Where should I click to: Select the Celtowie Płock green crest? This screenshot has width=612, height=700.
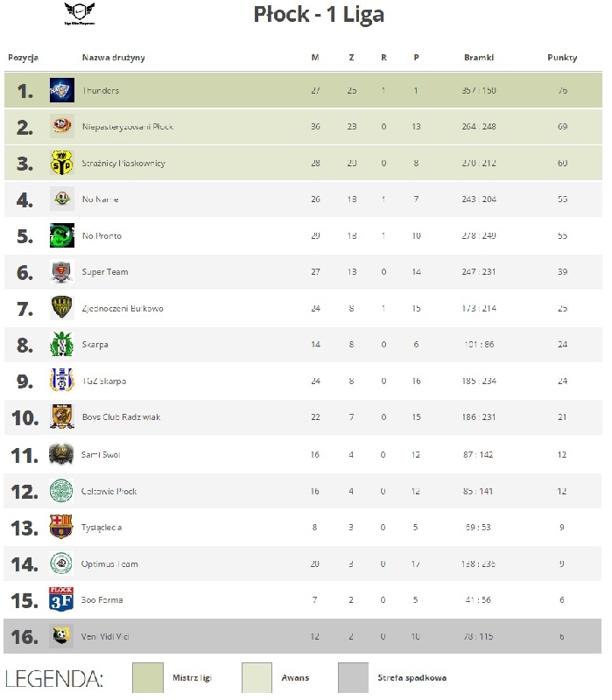coord(61,491)
